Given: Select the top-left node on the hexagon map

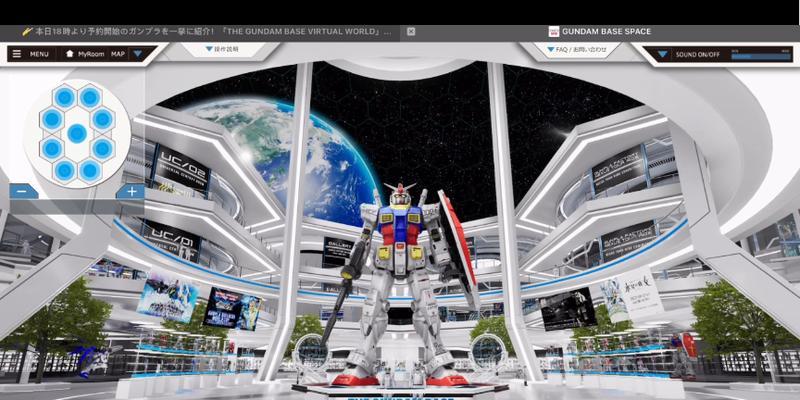Looking at the screenshot, I should point(64,97).
